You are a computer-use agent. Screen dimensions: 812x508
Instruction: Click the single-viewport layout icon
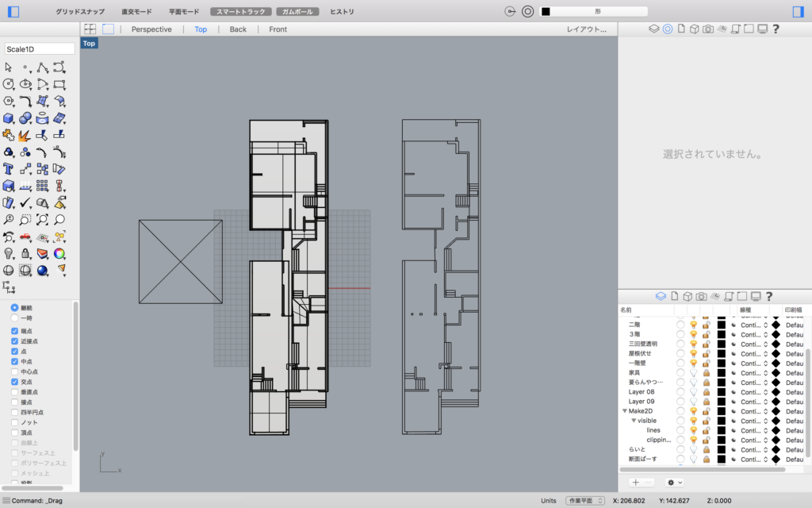[x=108, y=29]
